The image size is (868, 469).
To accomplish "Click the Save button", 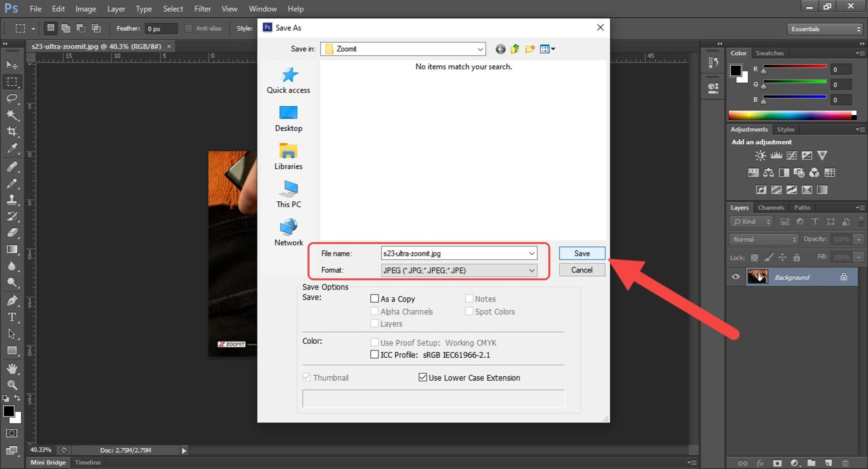I will (x=582, y=253).
